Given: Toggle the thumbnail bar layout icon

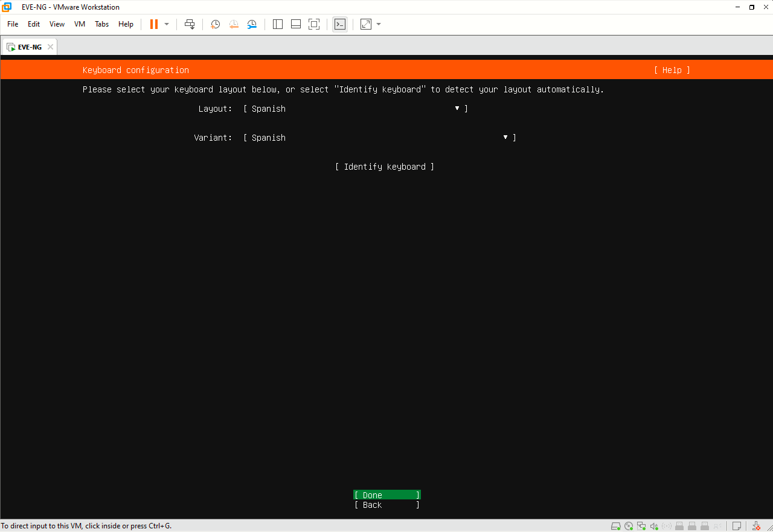Looking at the screenshot, I should pyautogui.click(x=296, y=24).
